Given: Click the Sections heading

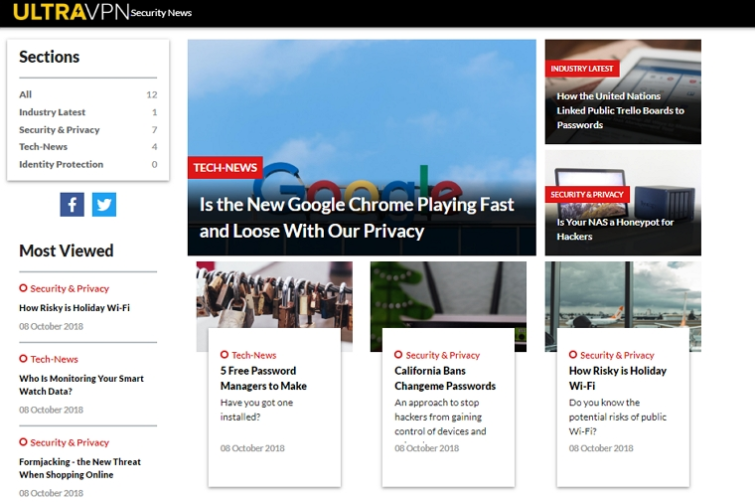Looking at the screenshot, I should [x=49, y=57].
